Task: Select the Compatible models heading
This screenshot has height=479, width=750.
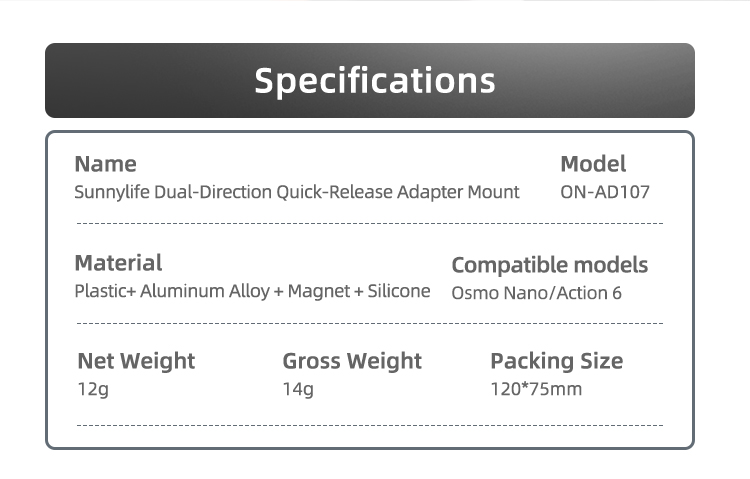Action: (x=550, y=266)
